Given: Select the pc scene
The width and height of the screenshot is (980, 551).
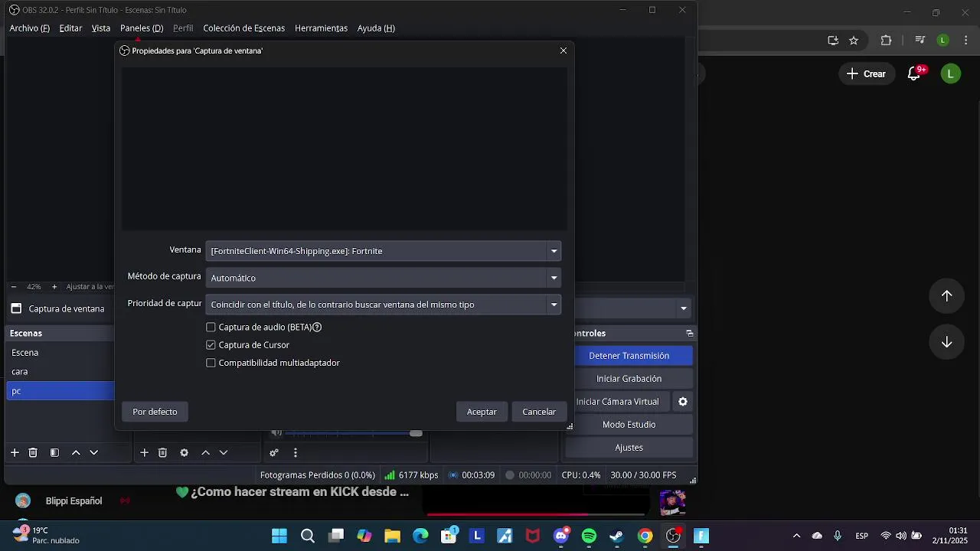Looking at the screenshot, I should (61, 391).
